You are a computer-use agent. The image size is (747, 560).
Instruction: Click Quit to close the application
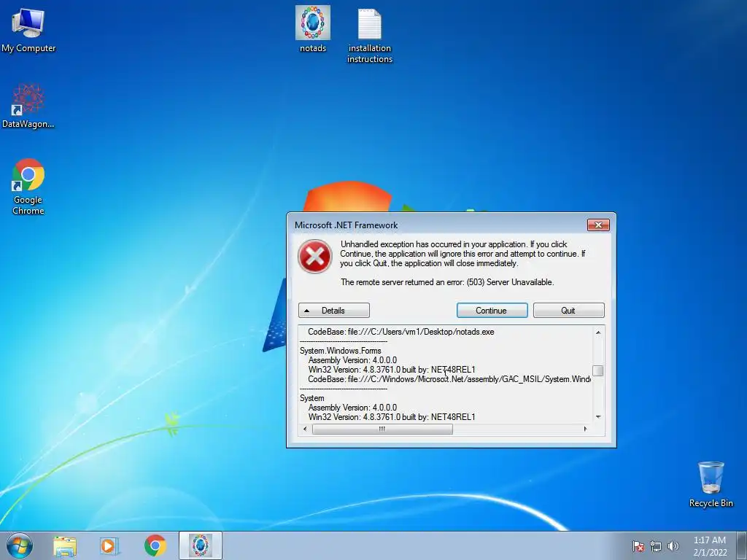pos(569,311)
